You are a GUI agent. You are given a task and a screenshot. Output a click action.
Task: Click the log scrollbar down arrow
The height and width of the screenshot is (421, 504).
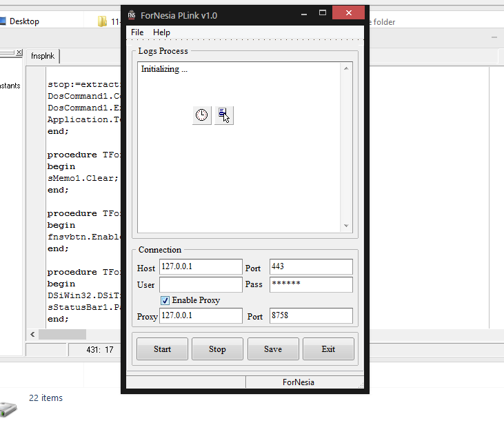[346, 226]
